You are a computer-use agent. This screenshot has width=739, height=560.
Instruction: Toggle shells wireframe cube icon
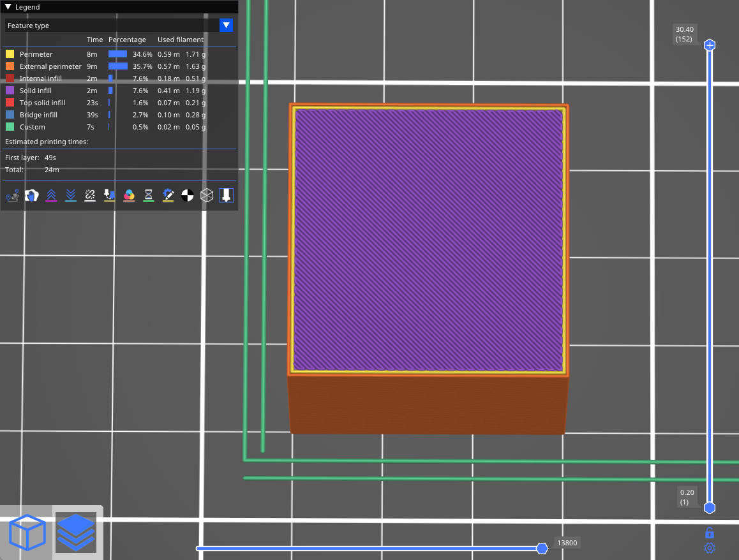point(207,196)
